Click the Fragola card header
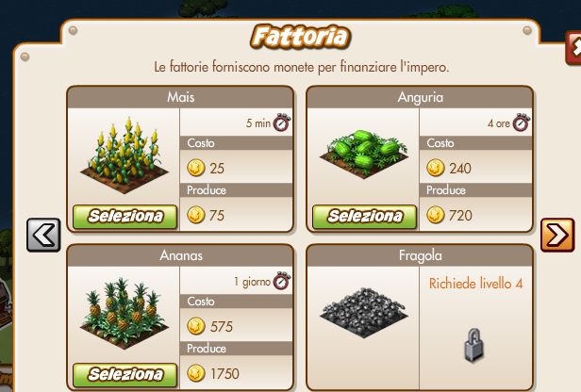The image size is (581, 392). pos(421,255)
